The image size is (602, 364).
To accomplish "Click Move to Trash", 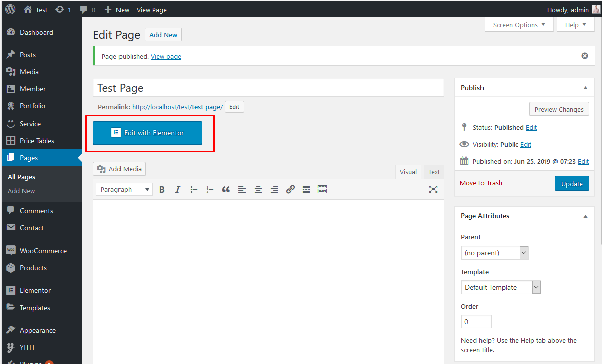I will (480, 183).
